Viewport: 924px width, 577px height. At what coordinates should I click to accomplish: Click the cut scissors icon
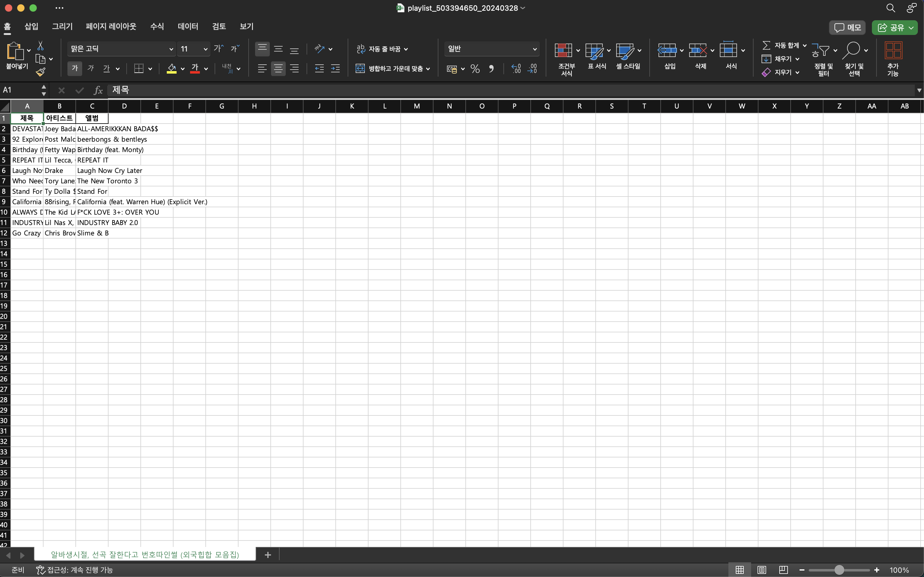[x=40, y=46]
